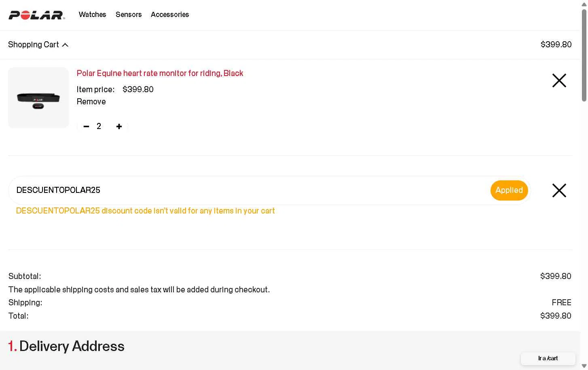Collapse the Shopping Cart section
Screen dimensions: 588x370
(38, 44)
